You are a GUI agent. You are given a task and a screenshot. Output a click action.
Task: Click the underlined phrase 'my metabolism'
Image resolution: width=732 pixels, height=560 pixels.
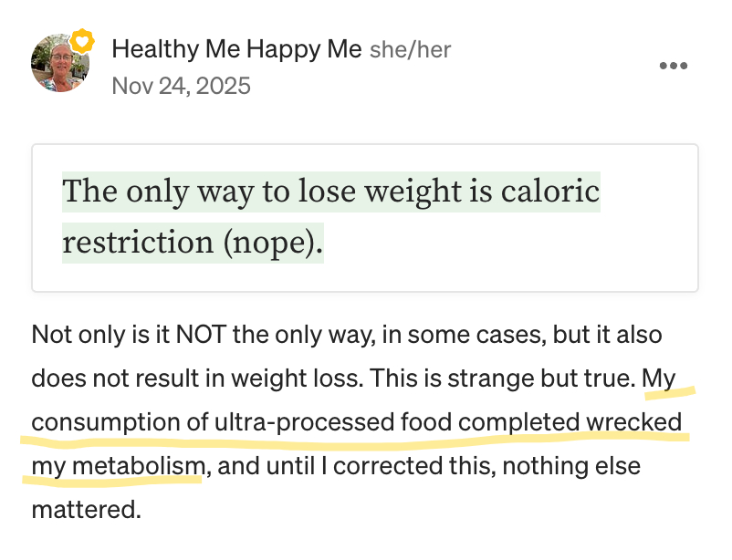coord(118,466)
